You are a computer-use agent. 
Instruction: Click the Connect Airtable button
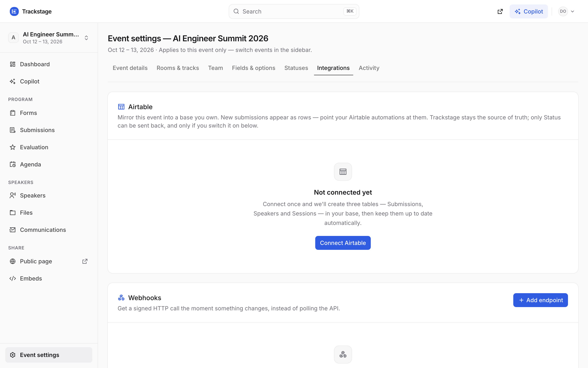tap(343, 243)
